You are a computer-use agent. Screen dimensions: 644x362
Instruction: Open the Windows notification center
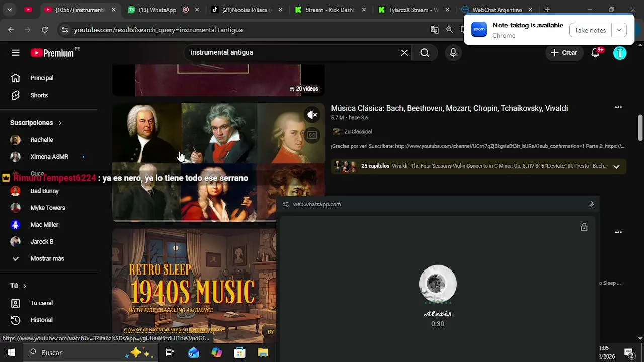(x=628, y=352)
